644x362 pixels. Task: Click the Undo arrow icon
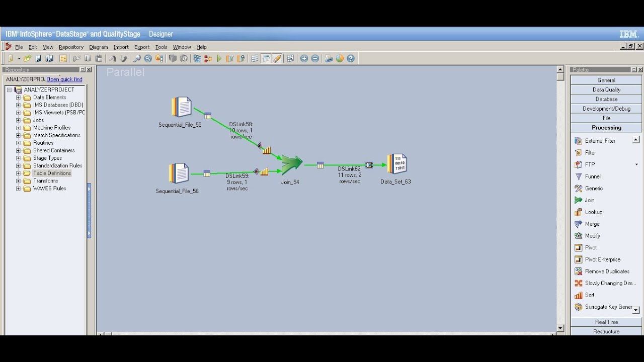tap(112, 59)
